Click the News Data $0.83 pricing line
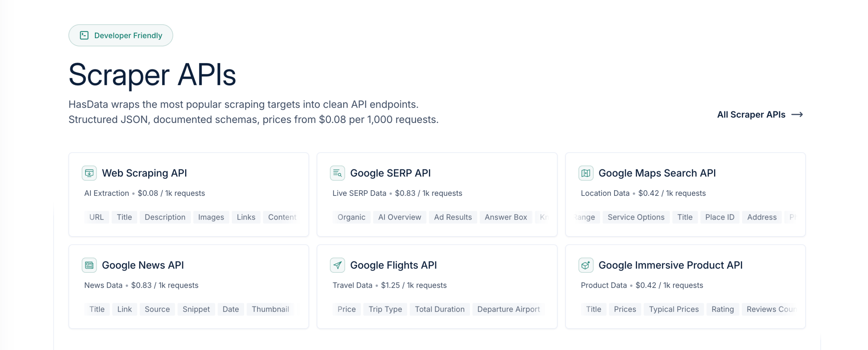 [141, 285]
